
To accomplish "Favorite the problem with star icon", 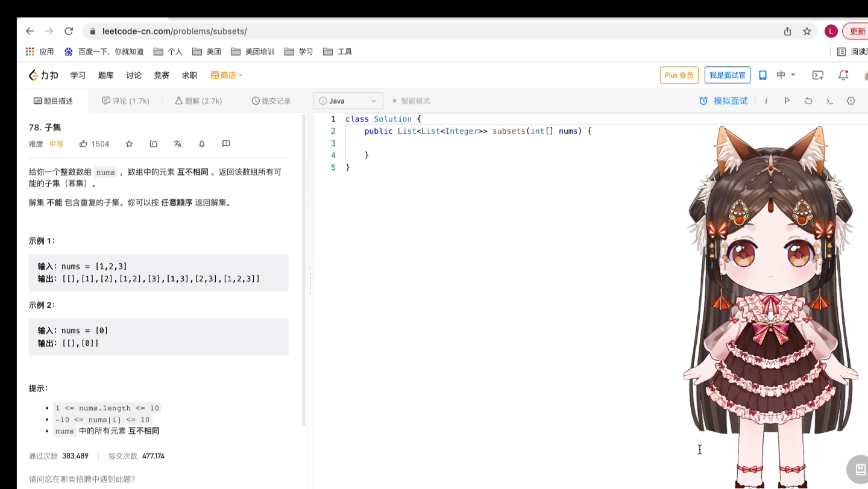I will [129, 144].
